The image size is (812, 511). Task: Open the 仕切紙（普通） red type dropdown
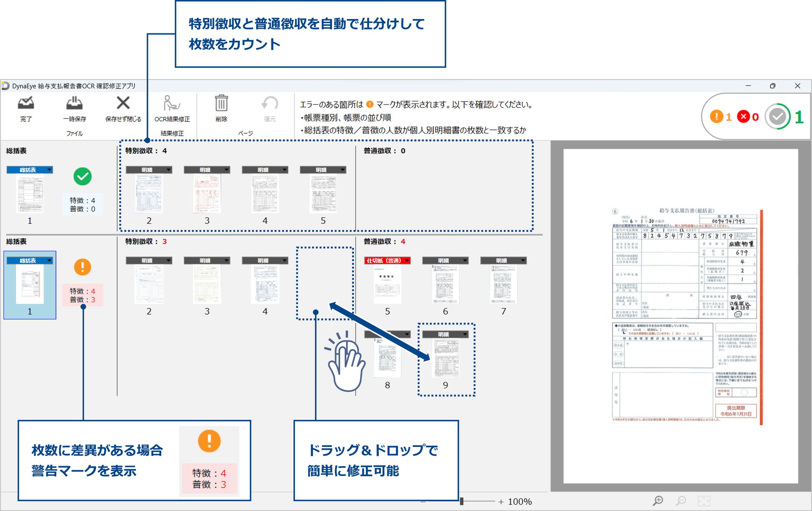coord(407,260)
